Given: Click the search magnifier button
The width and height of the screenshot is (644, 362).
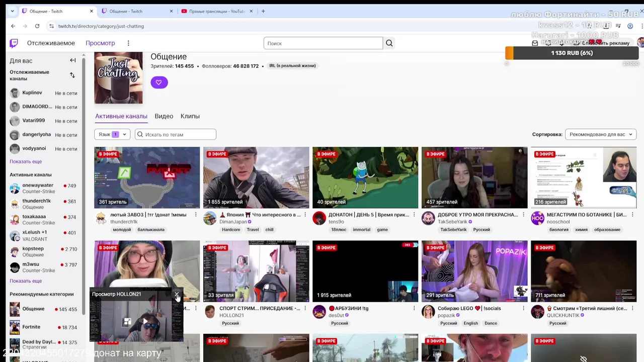Looking at the screenshot, I should 389,43.
